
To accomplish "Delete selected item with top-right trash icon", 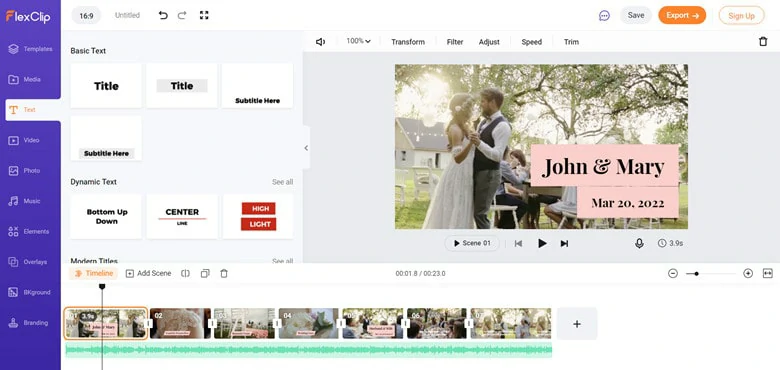I will [763, 42].
